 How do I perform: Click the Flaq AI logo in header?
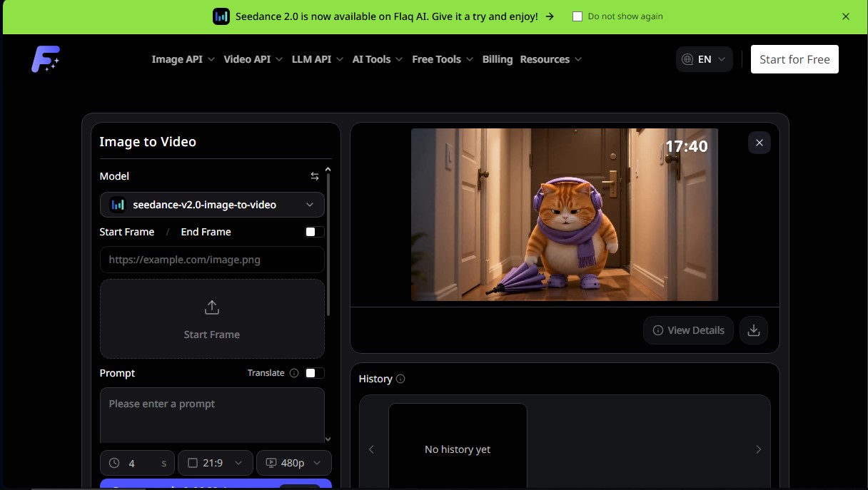45,59
